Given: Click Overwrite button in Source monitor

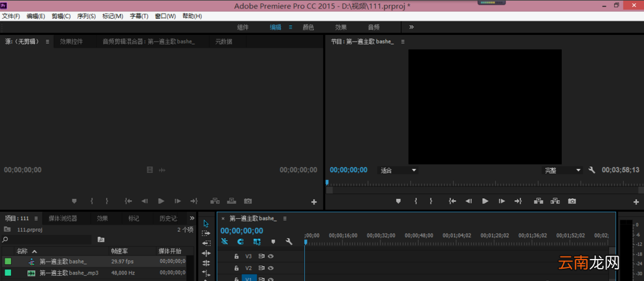Looking at the screenshot, I should click(x=232, y=201).
